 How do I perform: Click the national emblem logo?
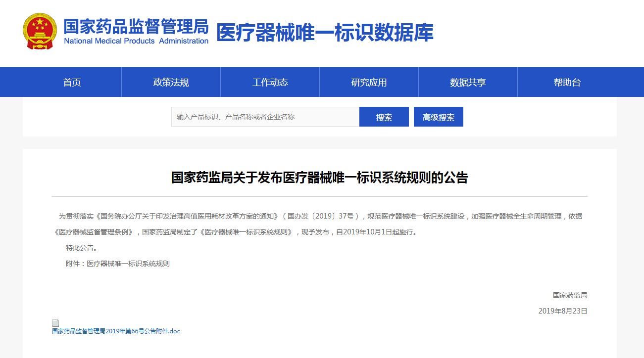click(40, 32)
